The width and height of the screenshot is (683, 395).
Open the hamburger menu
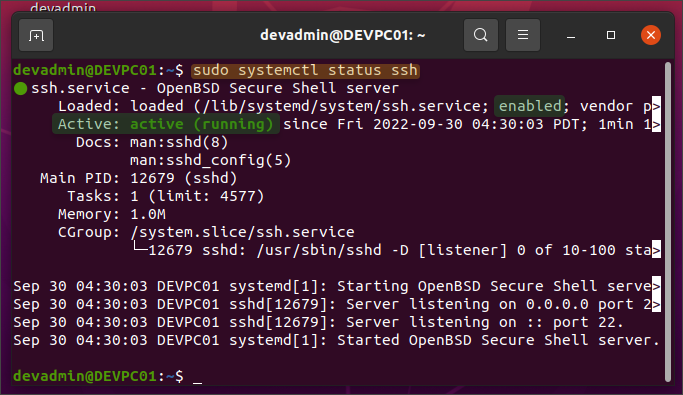coord(523,35)
